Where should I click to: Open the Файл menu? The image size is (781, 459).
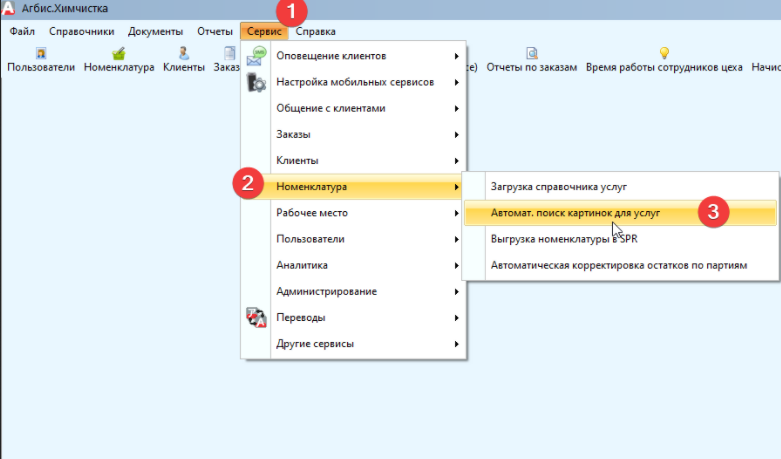tap(22, 31)
